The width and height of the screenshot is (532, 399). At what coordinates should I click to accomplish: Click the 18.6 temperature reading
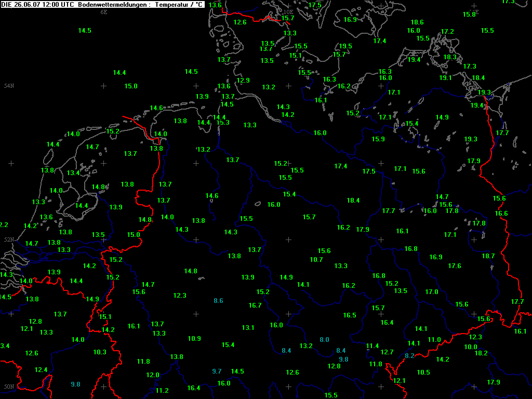coord(417,22)
